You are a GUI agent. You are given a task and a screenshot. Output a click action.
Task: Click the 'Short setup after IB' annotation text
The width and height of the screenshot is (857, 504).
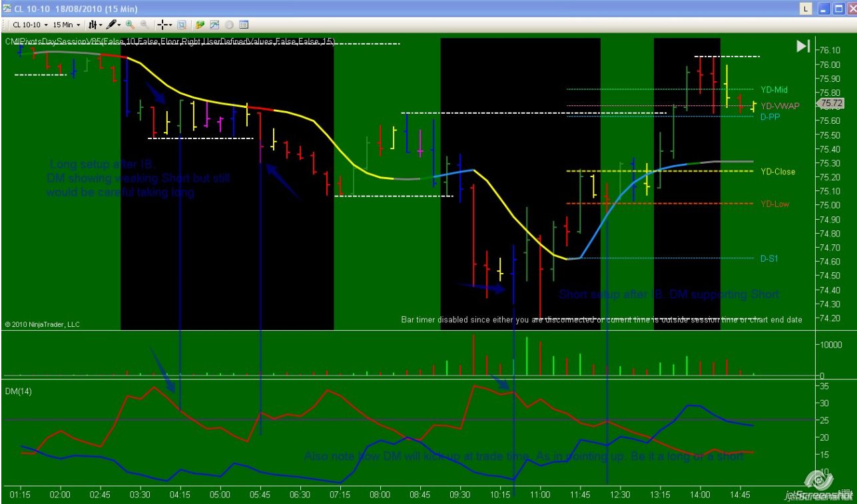669,294
